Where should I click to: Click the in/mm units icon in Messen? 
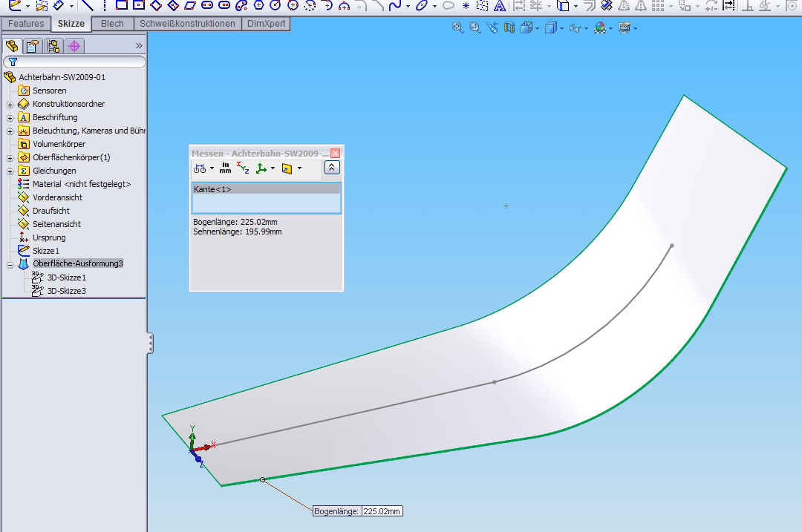pyautogui.click(x=225, y=168)
